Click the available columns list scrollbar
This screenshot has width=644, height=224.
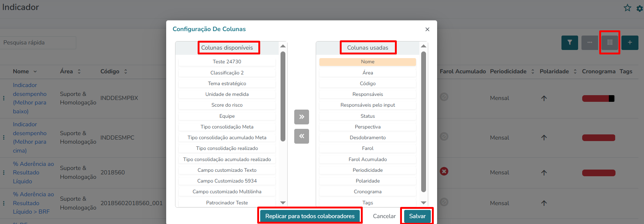click(x=283, y=96)
